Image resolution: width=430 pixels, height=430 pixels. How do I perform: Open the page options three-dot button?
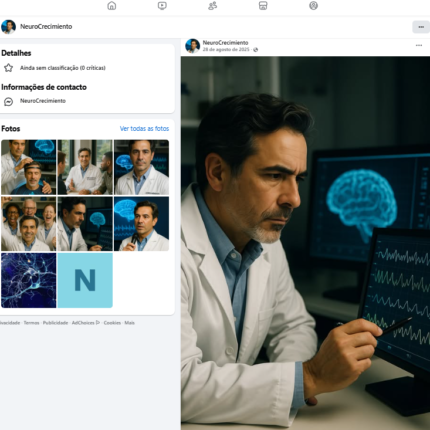tap(421, 27)
